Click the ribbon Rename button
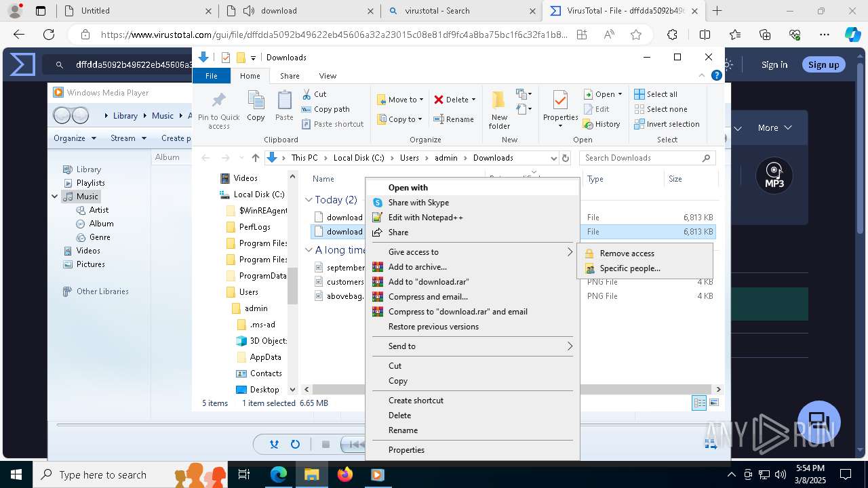The width and height of the screenshot is (868, 488). coord(454,119)
